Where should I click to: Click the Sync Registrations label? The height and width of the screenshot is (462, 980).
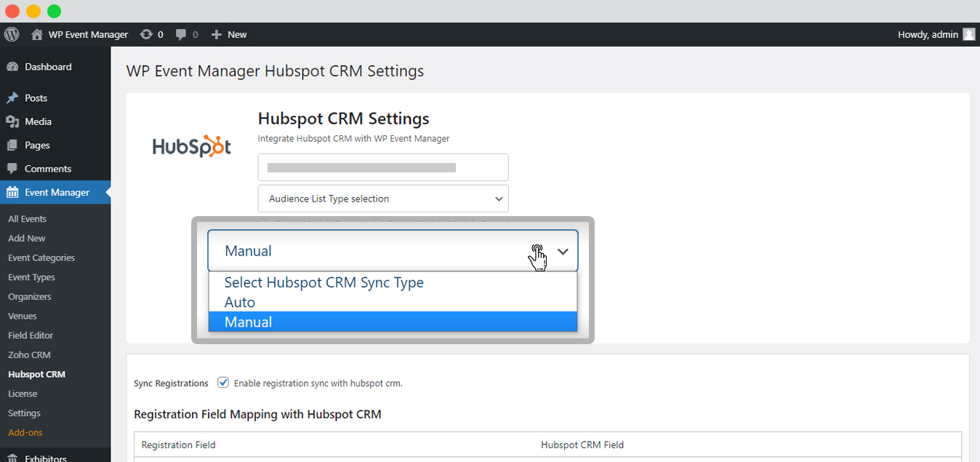(x=171, y=383)
